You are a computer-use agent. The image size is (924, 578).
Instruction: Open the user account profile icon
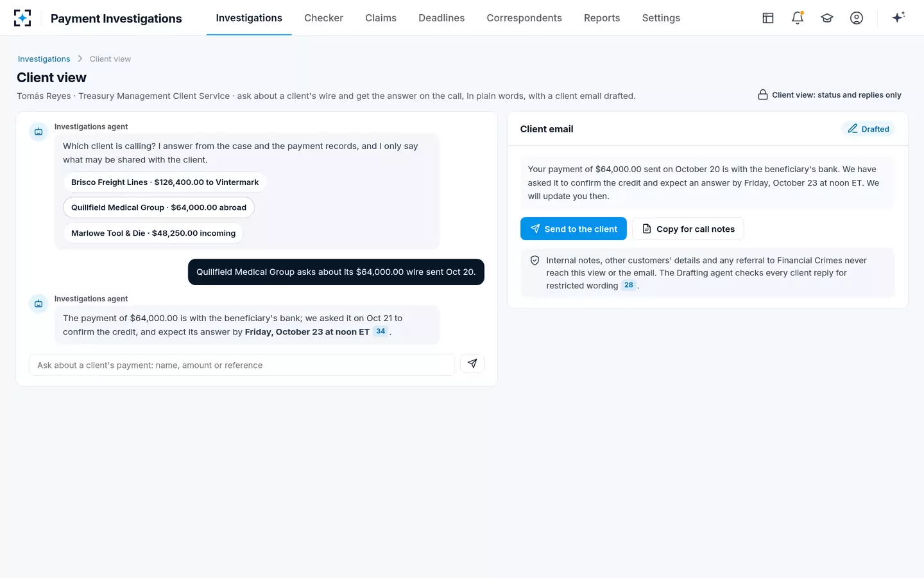tap(857, 18)
